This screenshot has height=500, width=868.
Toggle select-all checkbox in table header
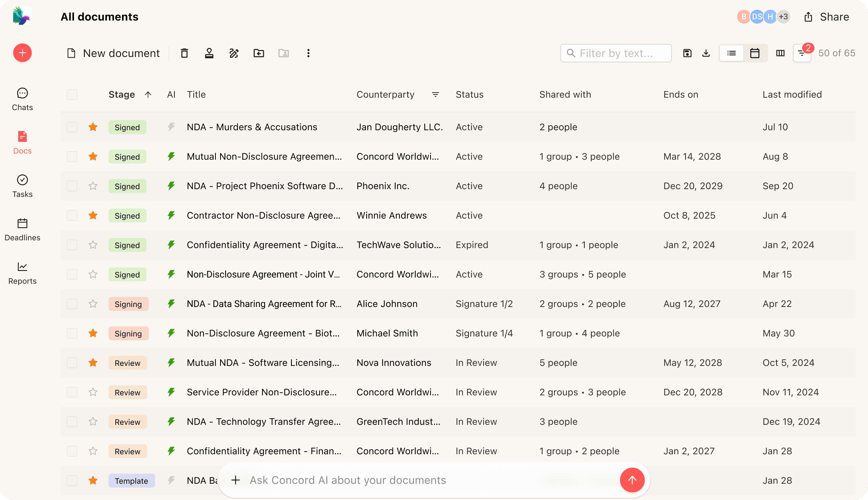72,95
